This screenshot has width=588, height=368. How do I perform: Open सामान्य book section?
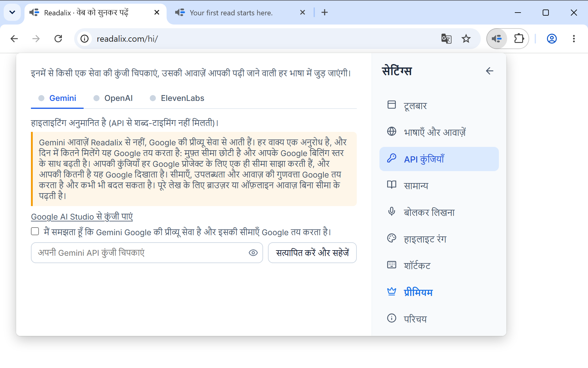[x=439, y=186]
